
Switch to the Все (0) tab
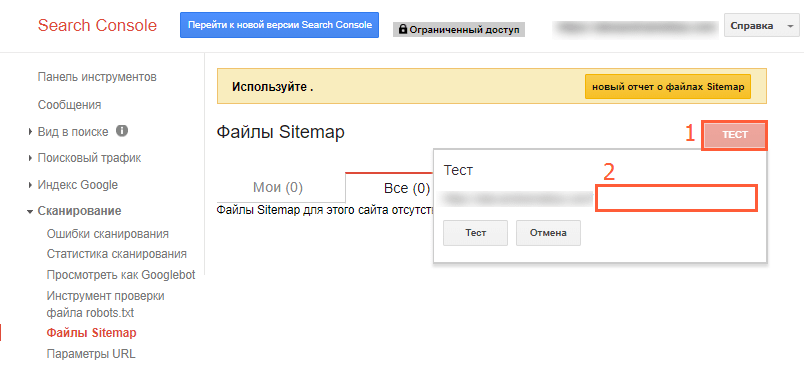407,189
